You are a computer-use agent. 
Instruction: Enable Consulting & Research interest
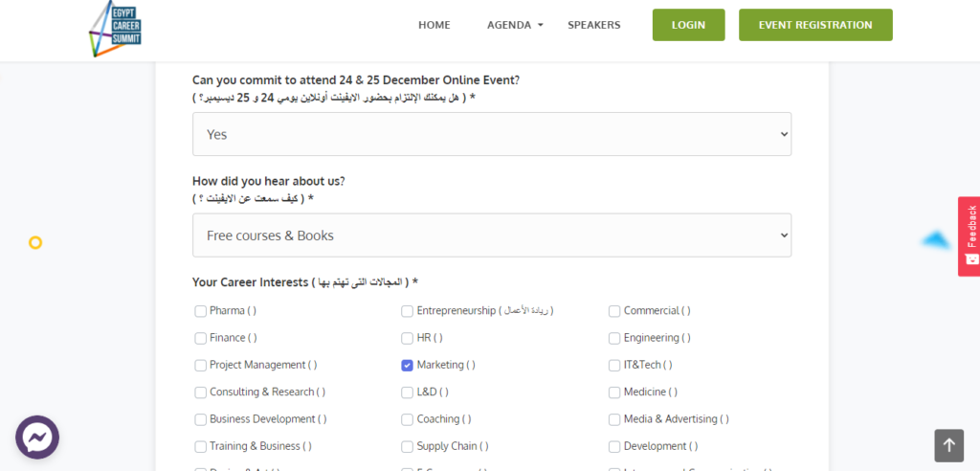[x=201, y=392]
